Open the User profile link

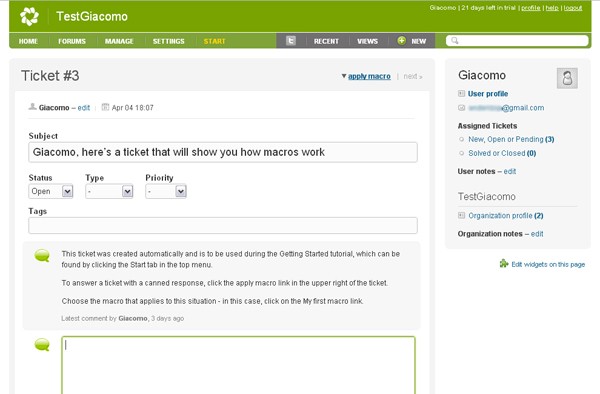coord(488,94)
